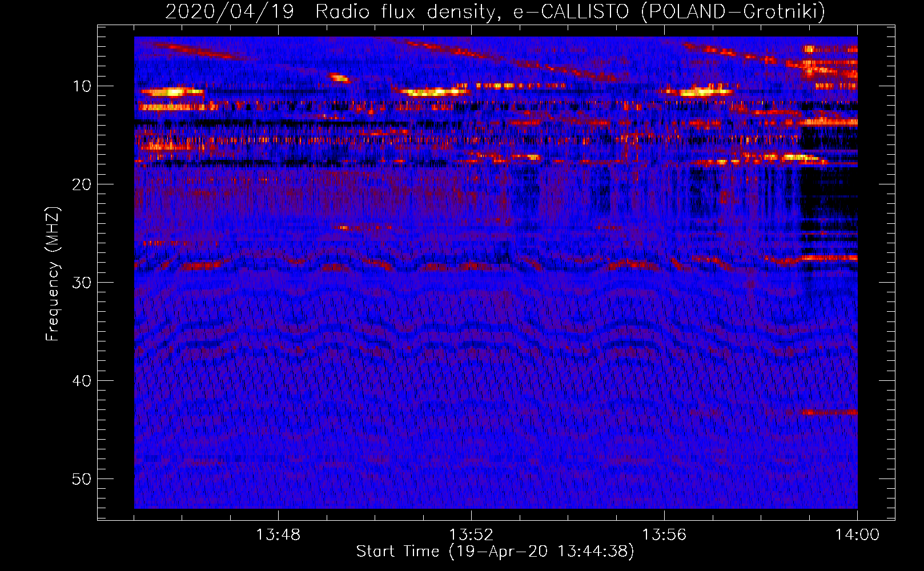Click the 13:48 time tick label
924x571 pixels.
[278, 535]
